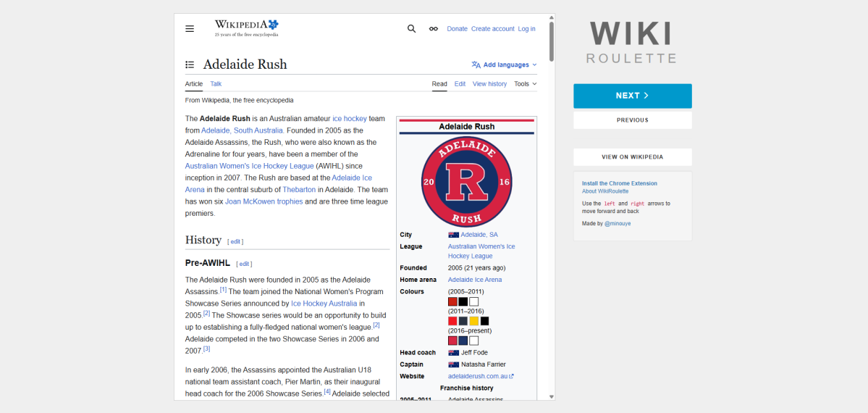Viewport: 868px width, 413px height.
Task: Open the @minouye author link
Action: coord(618,223)
